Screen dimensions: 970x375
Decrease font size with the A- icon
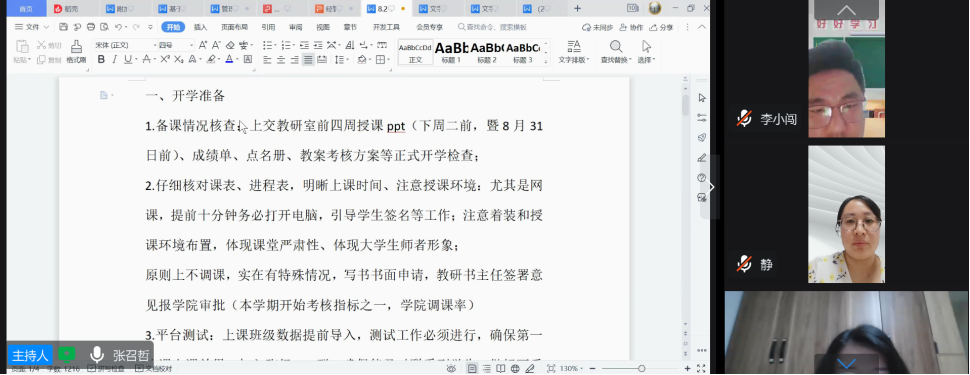(x=217, y=45)
